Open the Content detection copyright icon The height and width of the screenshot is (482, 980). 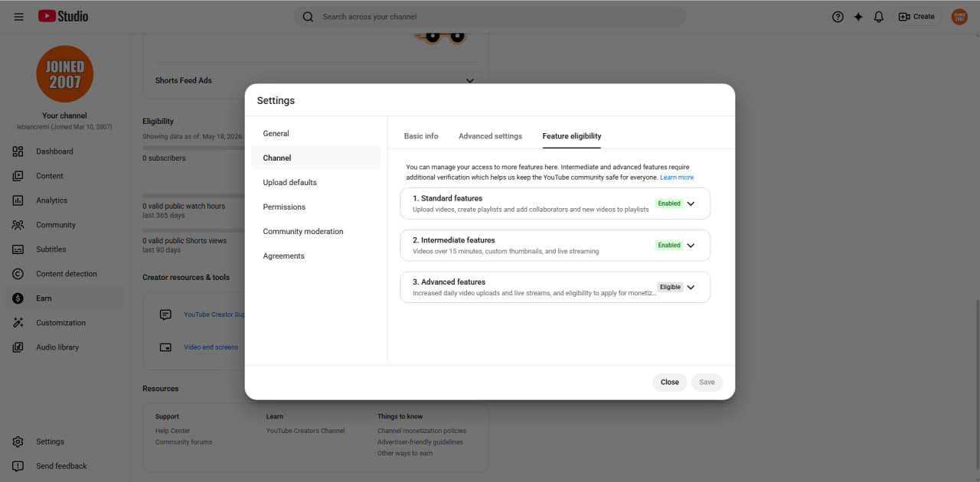(18, 274)
